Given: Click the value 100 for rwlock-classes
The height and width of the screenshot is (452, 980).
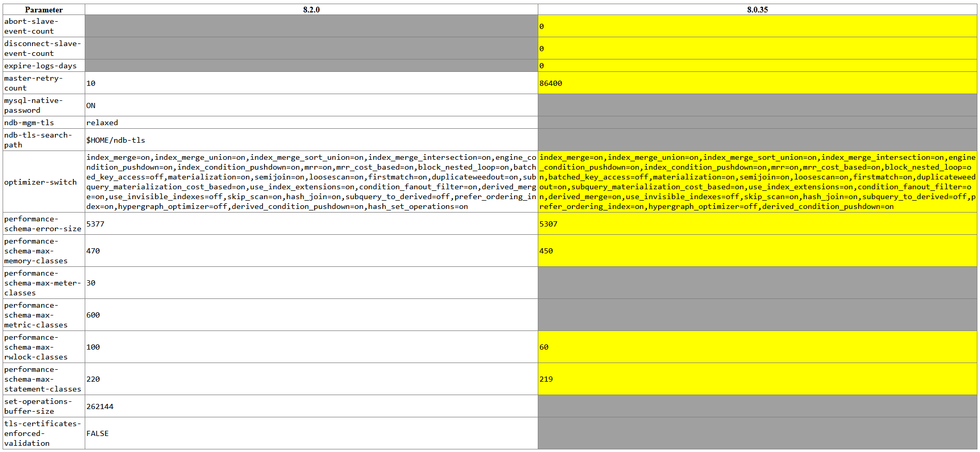Looking at the screenshot, I should pyautogui.click(x=93, y=347).
